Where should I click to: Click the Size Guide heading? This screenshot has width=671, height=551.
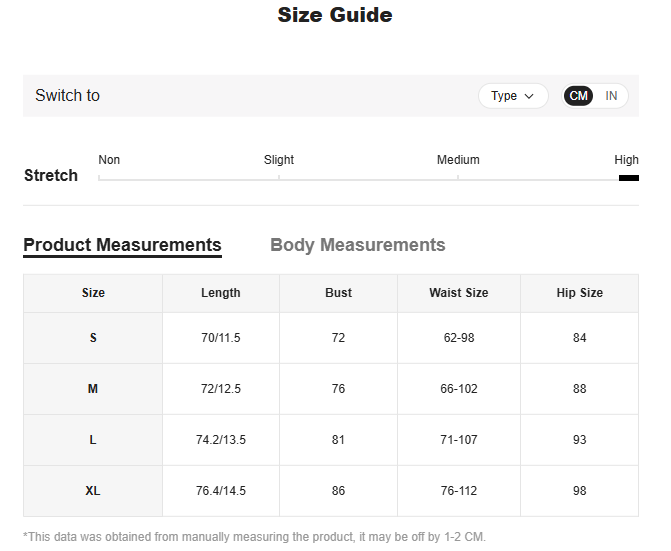(335, 15)
